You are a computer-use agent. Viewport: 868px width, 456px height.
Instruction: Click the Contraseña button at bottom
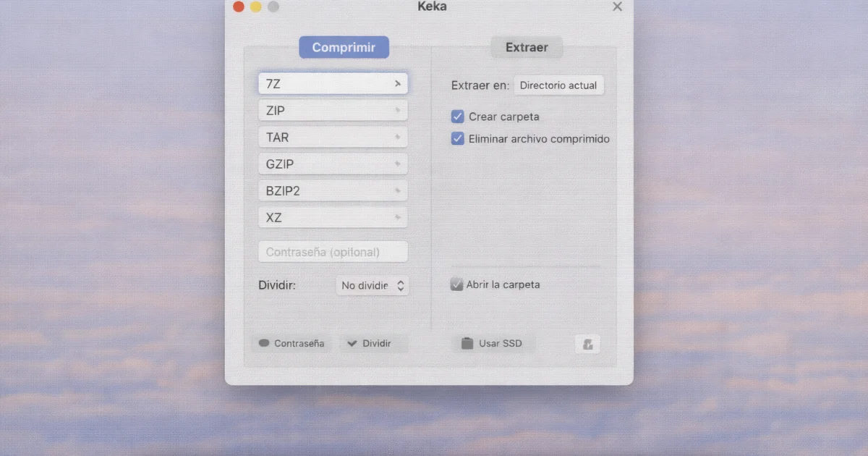(292, 344)
